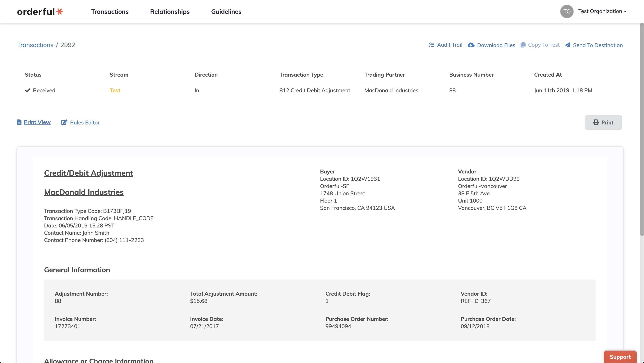
Task: Open the Audit Trail link
Action: click(449, 45)
